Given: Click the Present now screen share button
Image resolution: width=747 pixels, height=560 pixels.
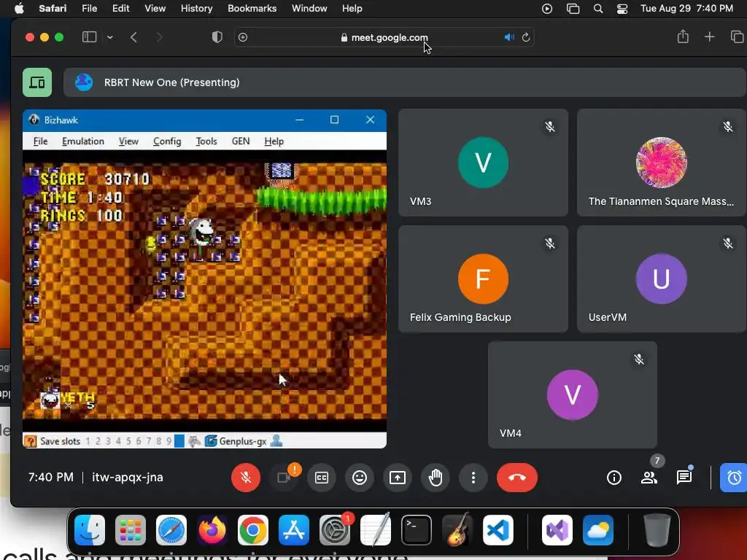Looking at the screenshot, I should point(398,477).
